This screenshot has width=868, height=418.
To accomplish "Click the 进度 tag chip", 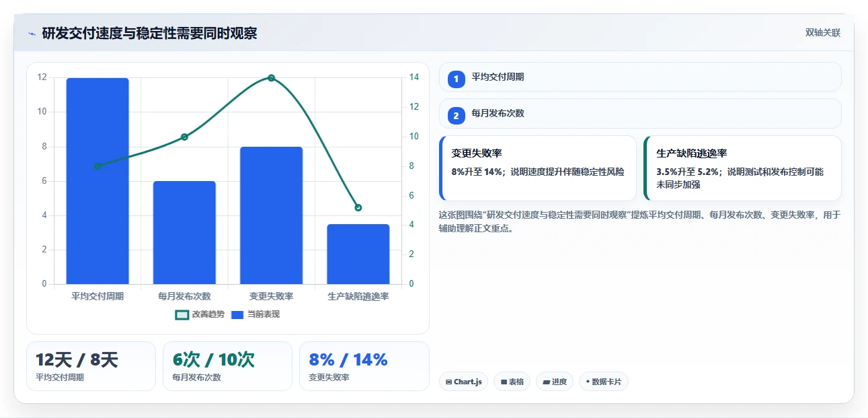I will [x=555, y=382].
